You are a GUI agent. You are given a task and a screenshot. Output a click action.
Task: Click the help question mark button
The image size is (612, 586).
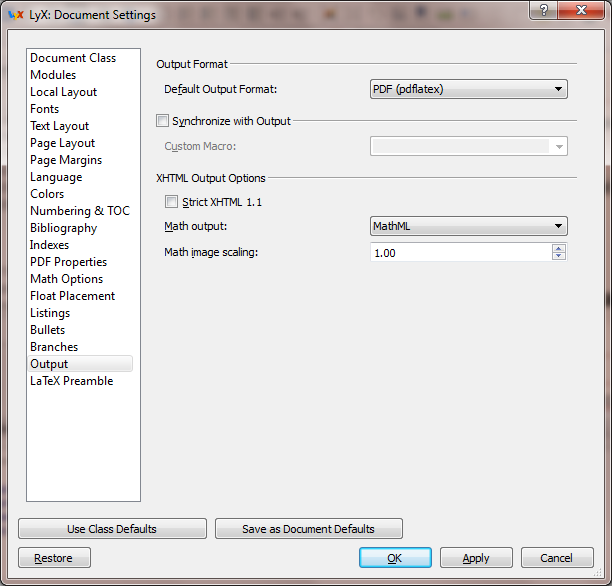(543, 10)
